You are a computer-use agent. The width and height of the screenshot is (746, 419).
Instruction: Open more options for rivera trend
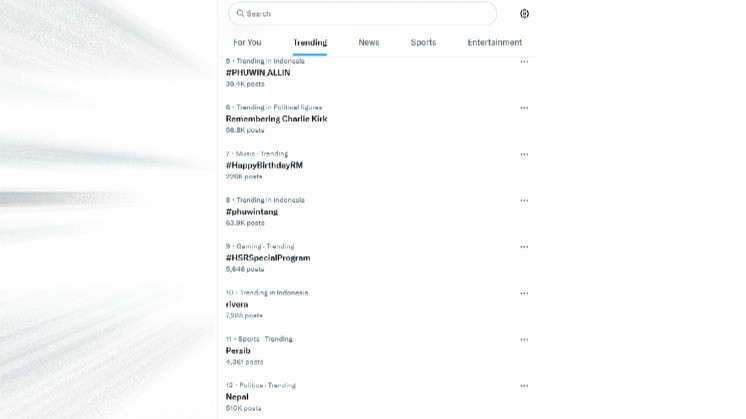pyautogui.click(x=524, y=293)
